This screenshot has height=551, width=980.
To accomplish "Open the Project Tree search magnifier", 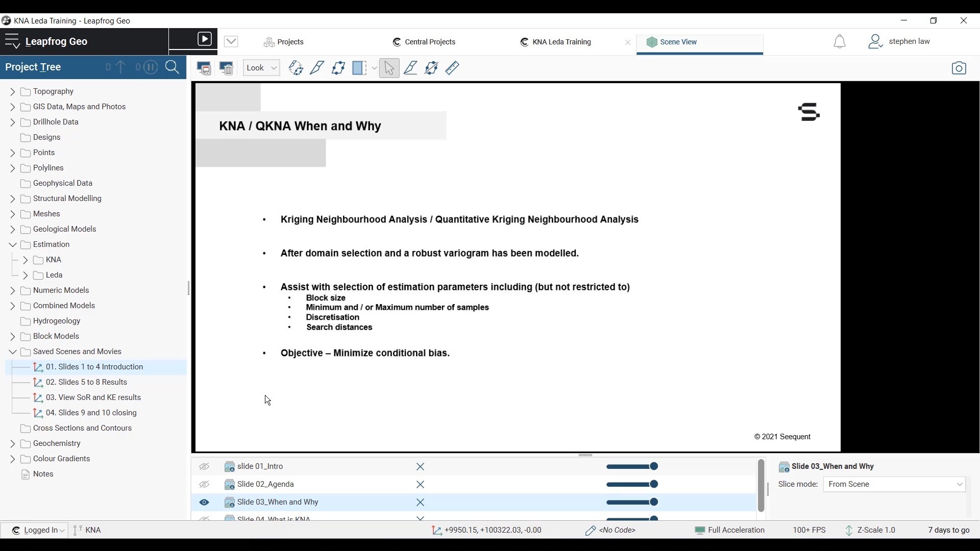I will point(173,67).
